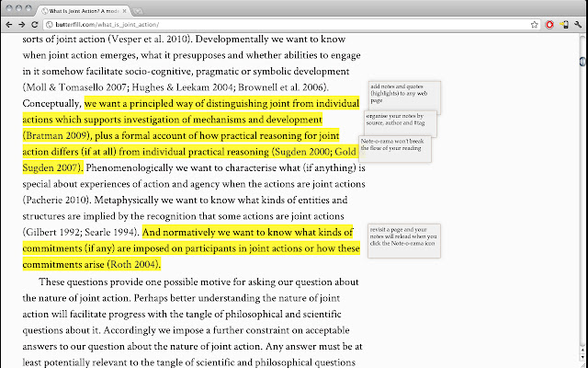This screenshot has width=588, height=368.
Task: Click the yellow highlight starting 'we want a principled way'
Action: pyautogui.click(x=220, y=104)
